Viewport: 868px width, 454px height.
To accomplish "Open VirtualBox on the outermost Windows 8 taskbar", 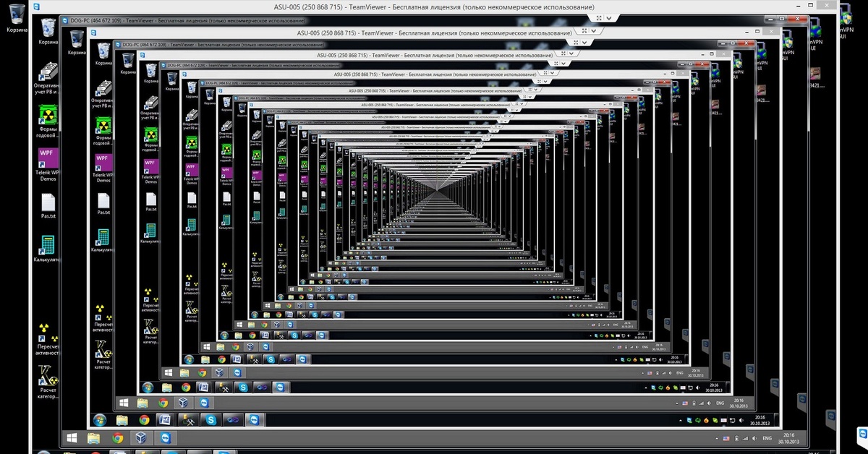I will click(x=140, y=438).
